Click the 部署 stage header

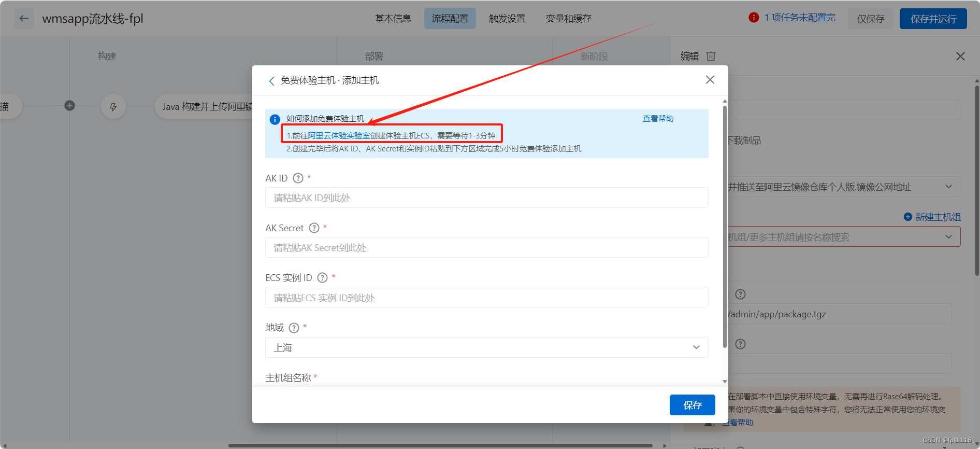(374, 57)
